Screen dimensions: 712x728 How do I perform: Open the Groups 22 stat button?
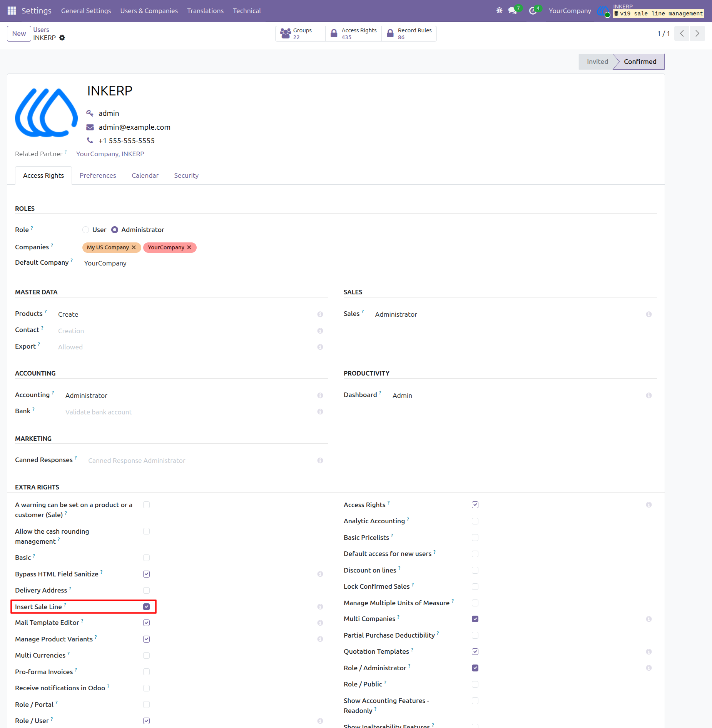tap(300, 33)
